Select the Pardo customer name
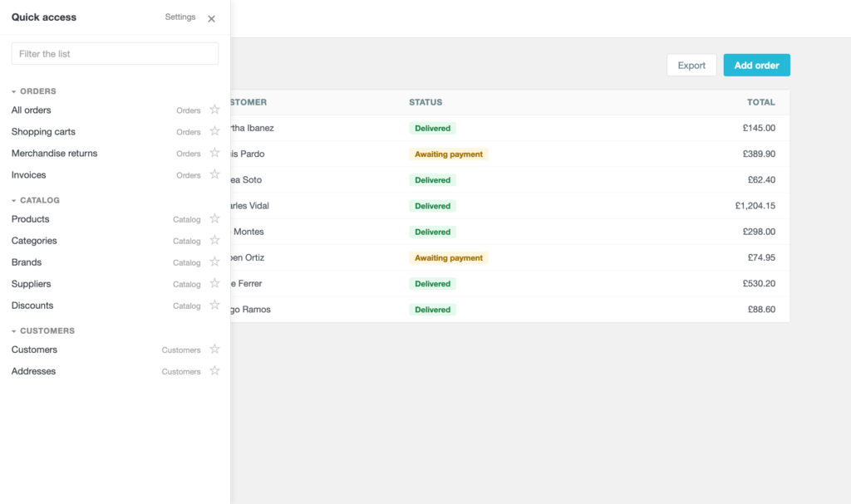851x504 pixels. point(248,154)
